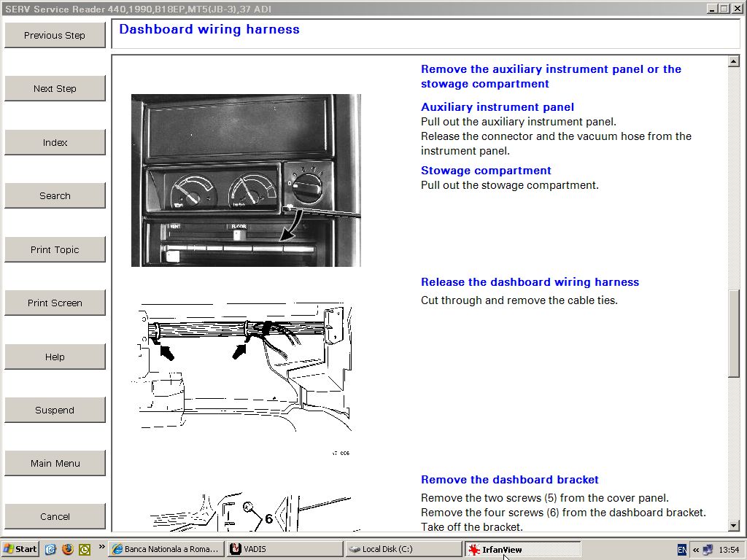The width and height of the screenshot is (747, 560).
Task: Launch Firefox from Quick Launch
Action: (x=68, y=550)
